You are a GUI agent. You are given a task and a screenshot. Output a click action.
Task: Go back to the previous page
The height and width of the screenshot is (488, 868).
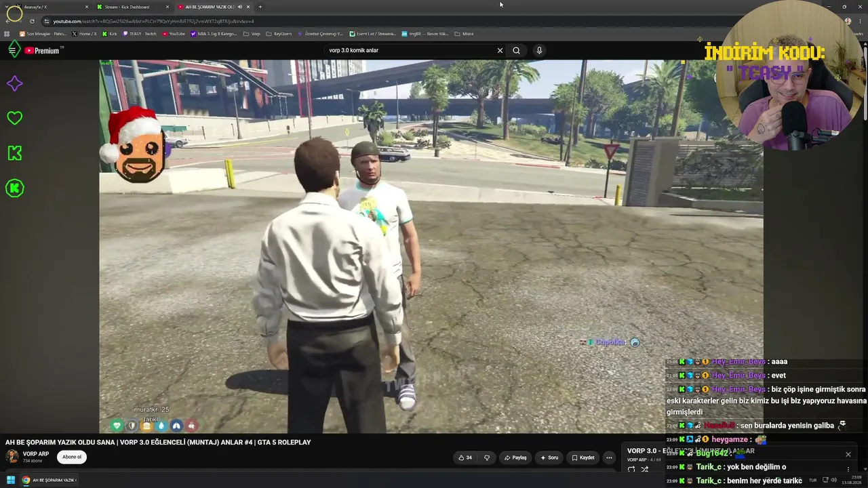7,21
